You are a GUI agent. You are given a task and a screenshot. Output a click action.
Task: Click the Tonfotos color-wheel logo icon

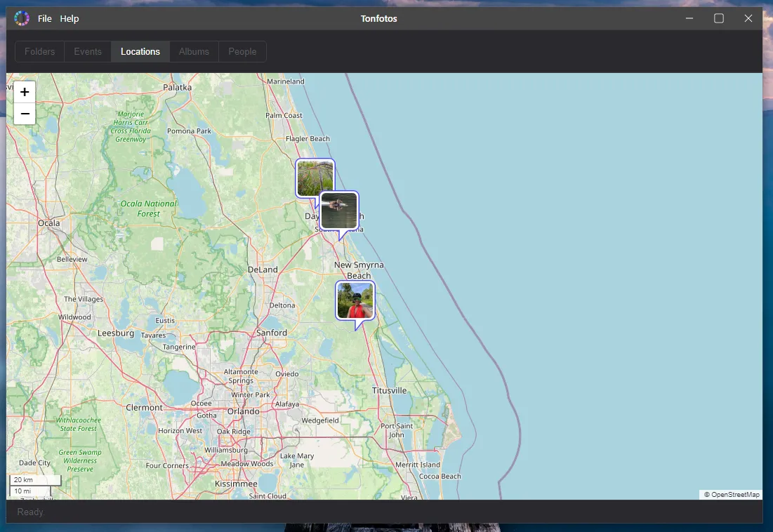(x=22, y=18)
